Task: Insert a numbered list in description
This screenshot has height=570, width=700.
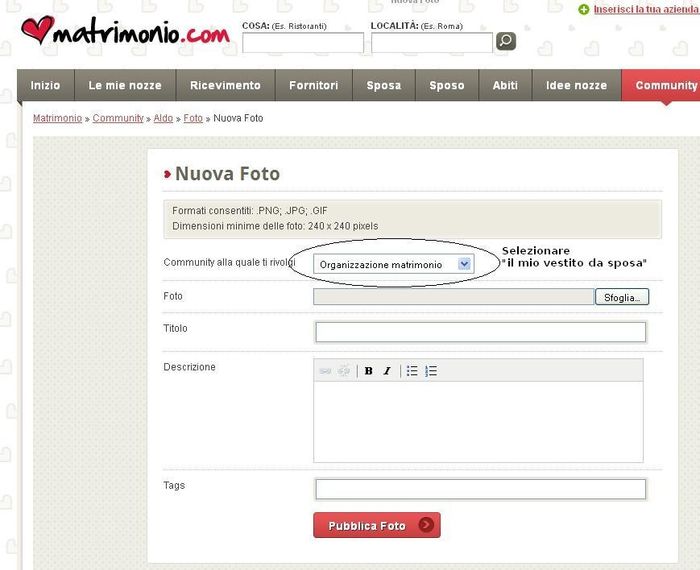Action: pyautogui.click(x=431, y=371)
